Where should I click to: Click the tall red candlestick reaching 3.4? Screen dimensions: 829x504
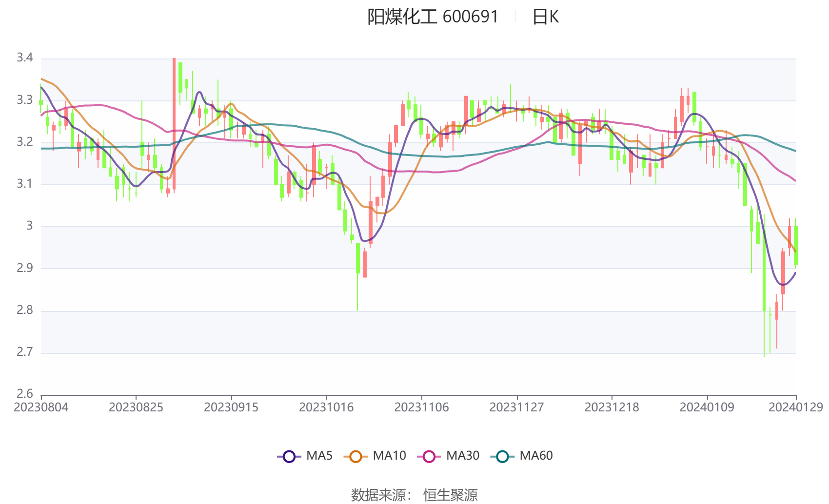174,122
